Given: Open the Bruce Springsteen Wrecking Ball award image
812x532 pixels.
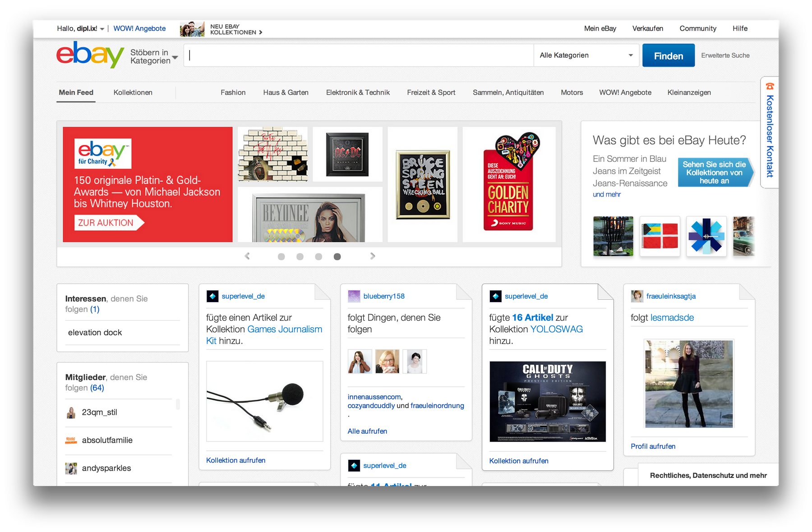Looking at the screenshot, I should point(423,184).
